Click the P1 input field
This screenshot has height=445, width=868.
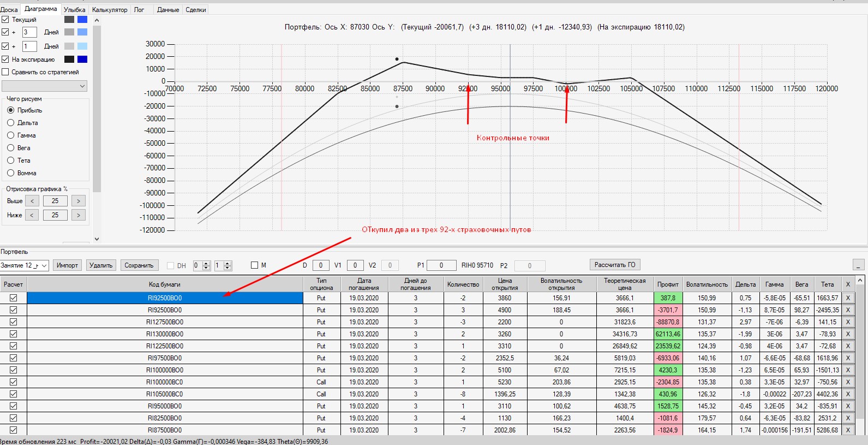coord(441,265)
